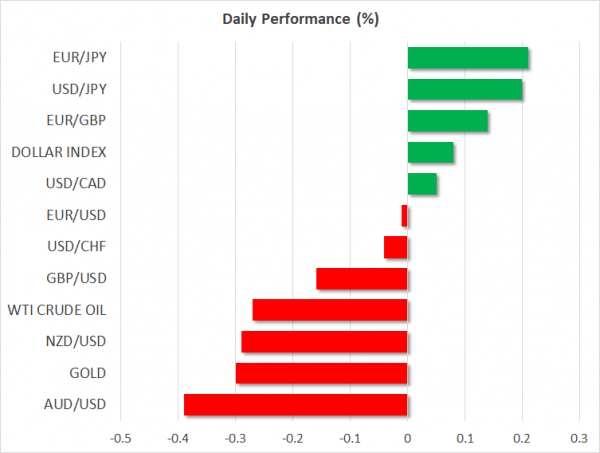Select the EUR/JPY category label
This screenshot has width=600, height=453.
[80, 58]
